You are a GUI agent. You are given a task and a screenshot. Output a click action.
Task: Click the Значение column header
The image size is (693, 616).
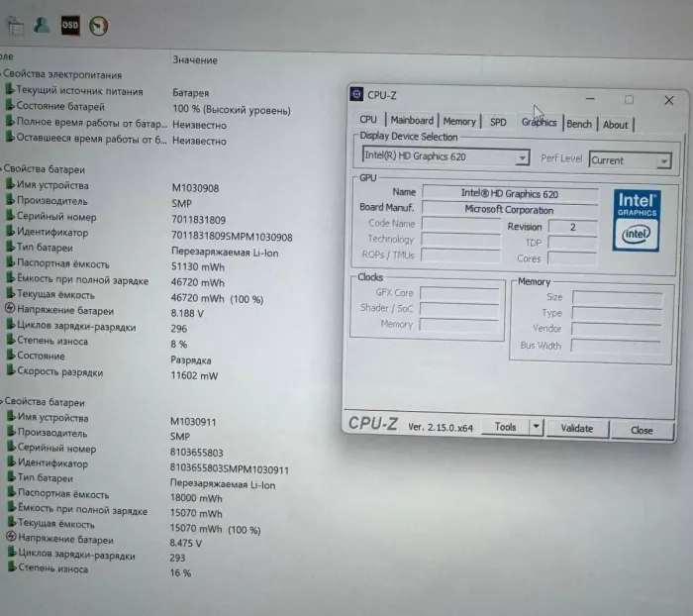(x=195, y=60)
